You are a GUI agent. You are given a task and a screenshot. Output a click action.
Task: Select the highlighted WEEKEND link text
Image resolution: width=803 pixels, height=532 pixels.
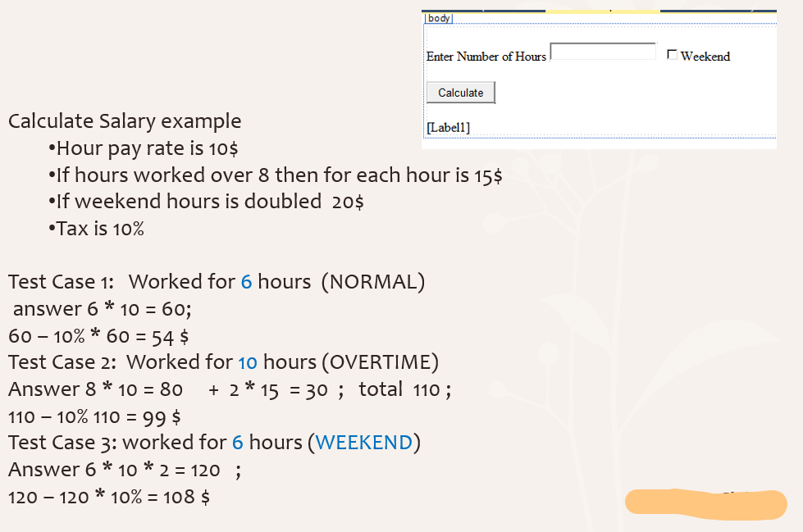tap(363, 442)
